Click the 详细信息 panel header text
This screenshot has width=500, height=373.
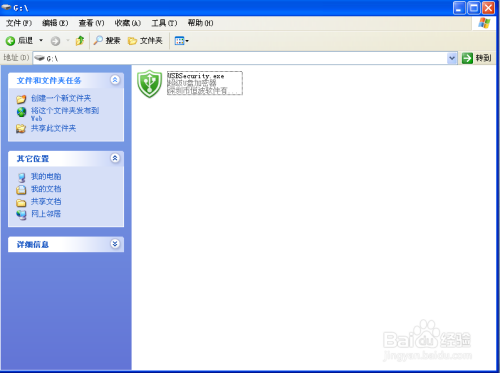click(33, 244)
